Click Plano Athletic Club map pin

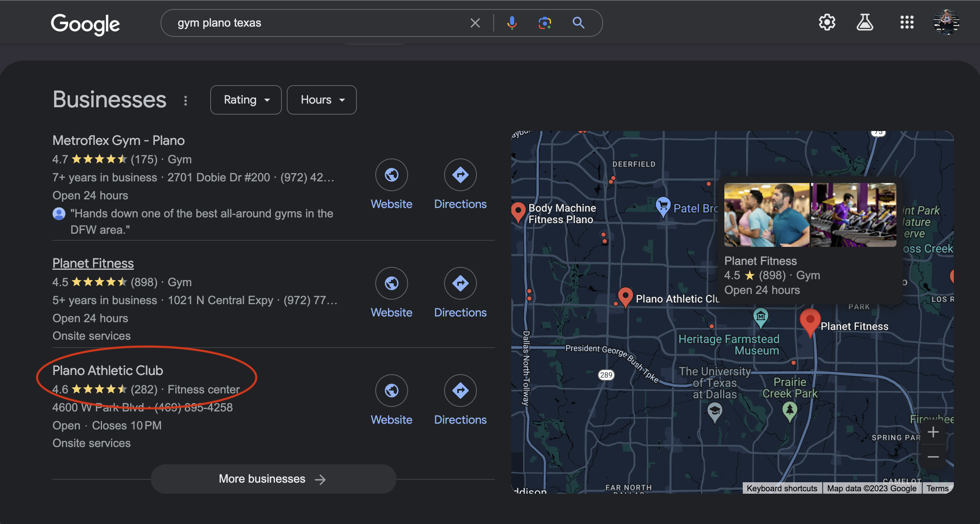coord(625,296)
